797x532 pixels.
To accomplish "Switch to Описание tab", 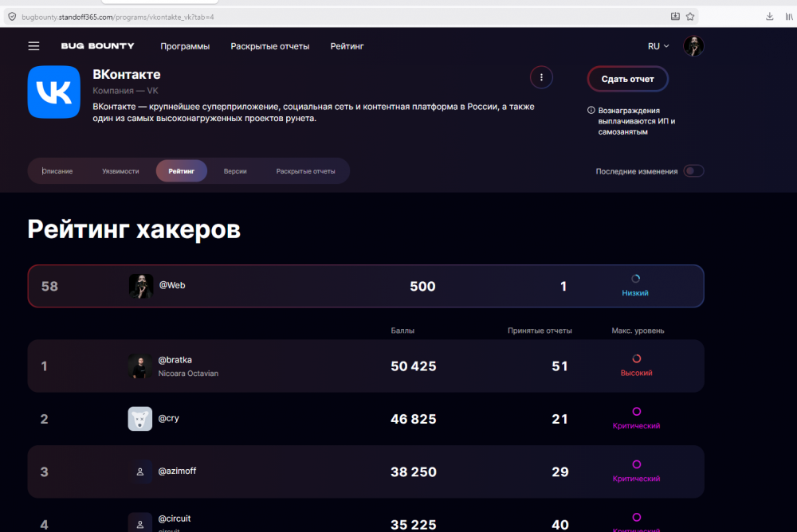I will (x=57, y=171).
